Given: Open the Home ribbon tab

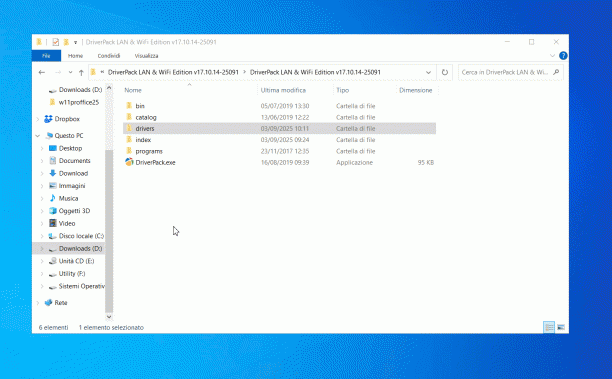Looking at the screenshot, I should [75, 56].
